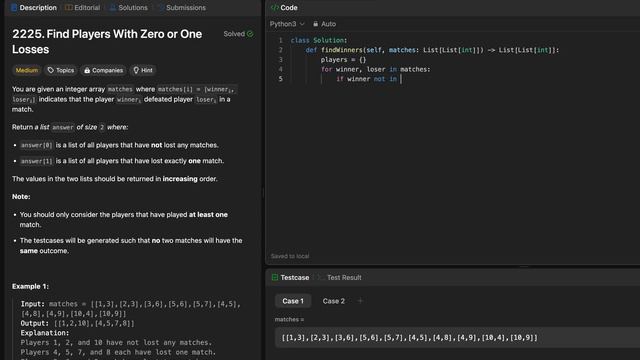Click the lock icon on Companies
640x360 pixels.
[87, 70]
